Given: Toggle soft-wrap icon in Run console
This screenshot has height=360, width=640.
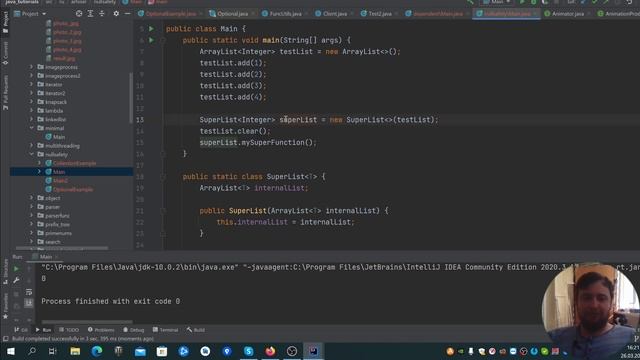Looking at the screenshot, I should [29, 292].
